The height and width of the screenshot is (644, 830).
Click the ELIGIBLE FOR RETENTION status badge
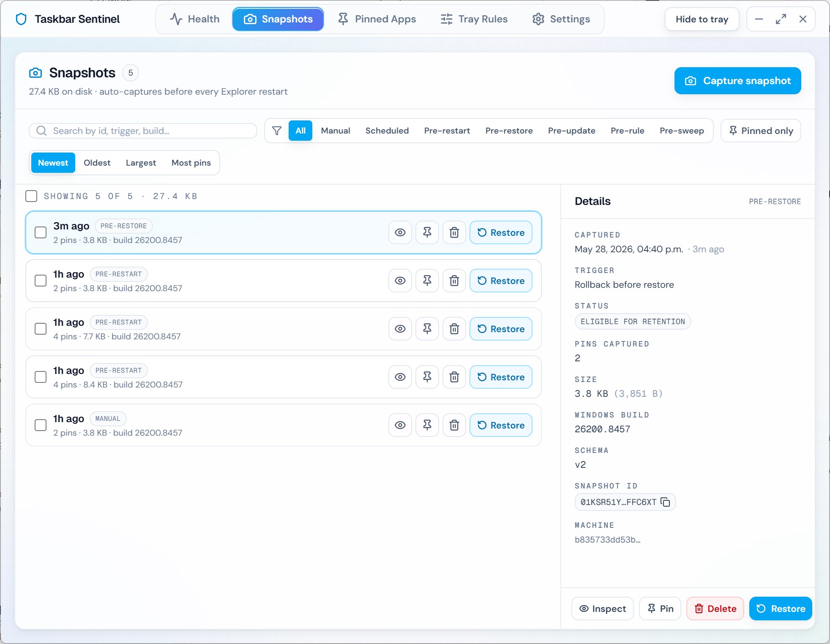point(633,322)
